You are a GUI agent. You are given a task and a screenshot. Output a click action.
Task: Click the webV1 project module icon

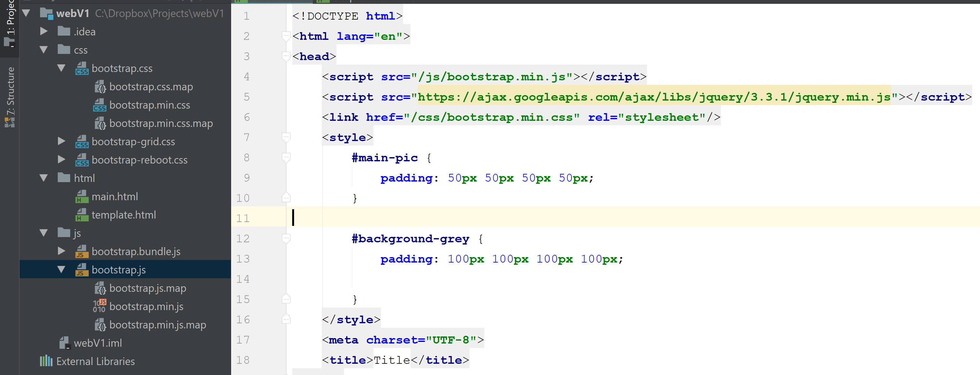pos(46,14)
